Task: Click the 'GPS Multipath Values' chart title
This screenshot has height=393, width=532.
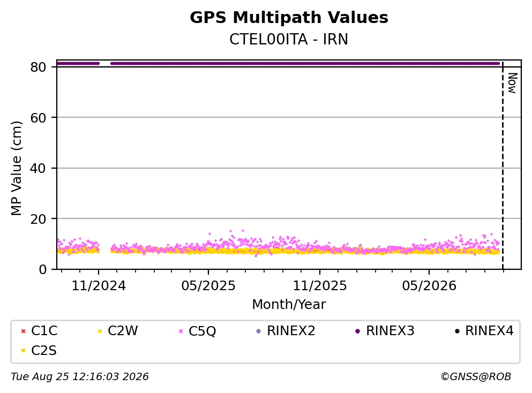Action: pos(289,17)
